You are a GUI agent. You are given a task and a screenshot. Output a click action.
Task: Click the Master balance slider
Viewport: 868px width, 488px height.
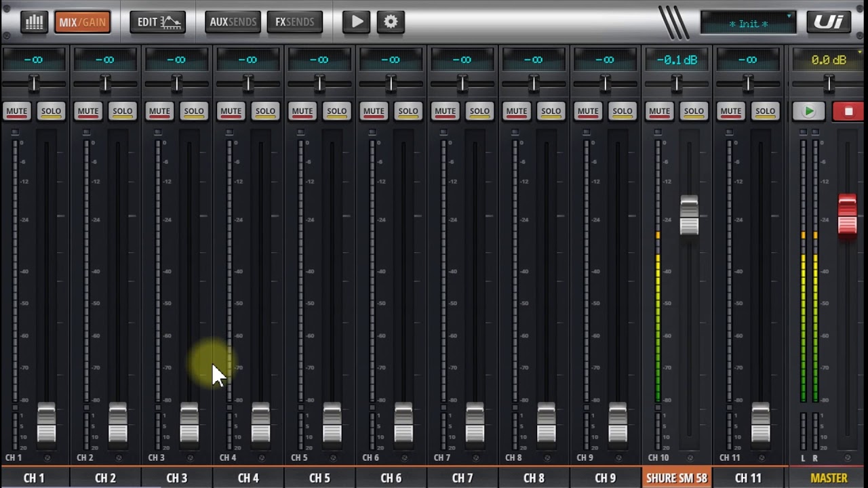pyautogui.click(x=829, y=84)
